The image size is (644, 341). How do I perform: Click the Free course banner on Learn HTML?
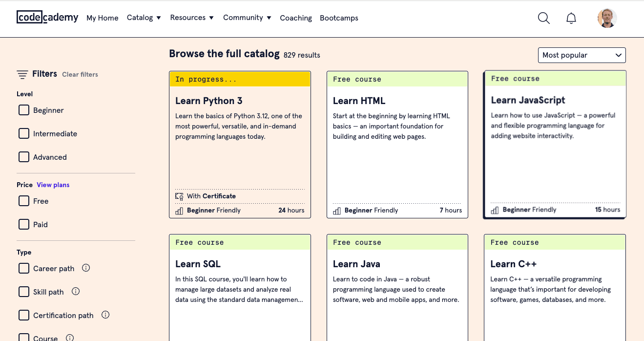point(397,79)
